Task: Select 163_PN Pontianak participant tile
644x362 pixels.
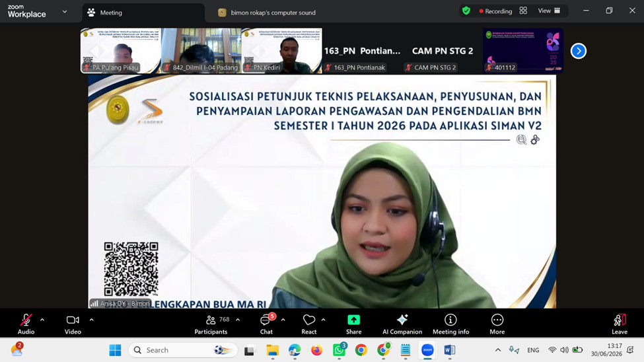Action: click(362, 51)
